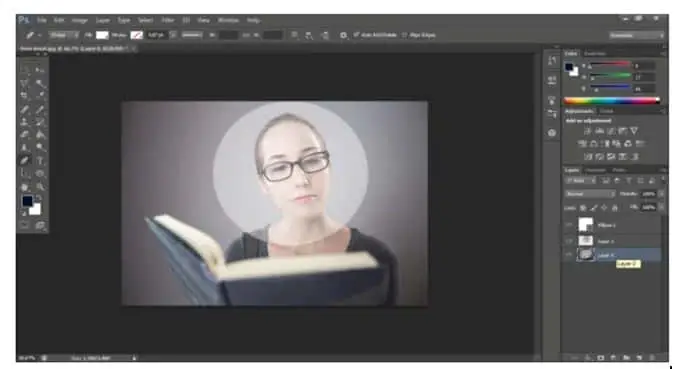Select the Path Selection tool
Image resolution: width=677 pixels, height=369 pixels.
[25, 173]
